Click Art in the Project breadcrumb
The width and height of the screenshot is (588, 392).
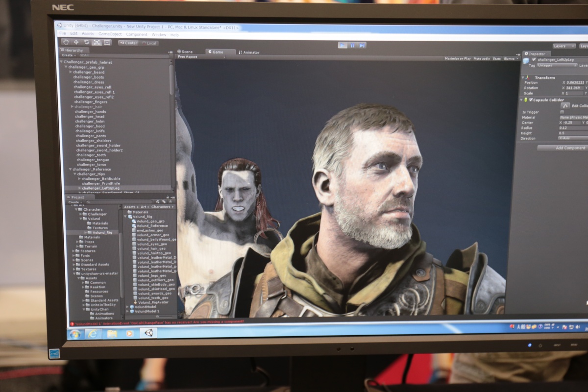coord(144,207)
